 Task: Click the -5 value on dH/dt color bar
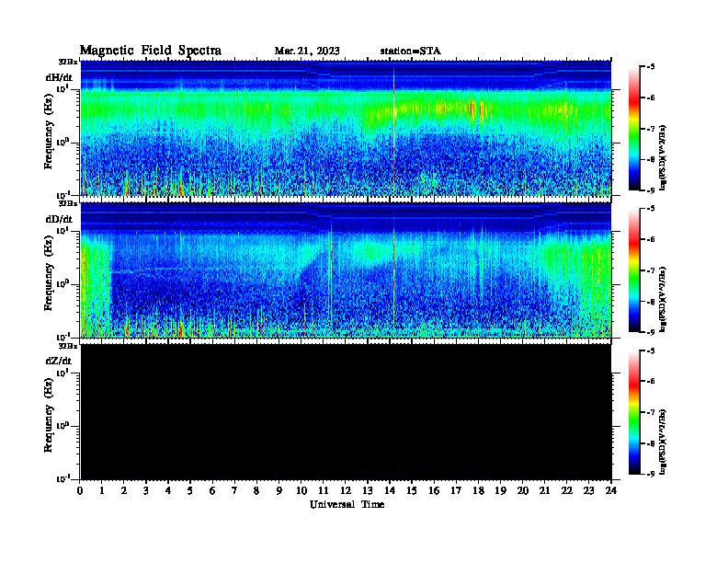coord(651,67)
